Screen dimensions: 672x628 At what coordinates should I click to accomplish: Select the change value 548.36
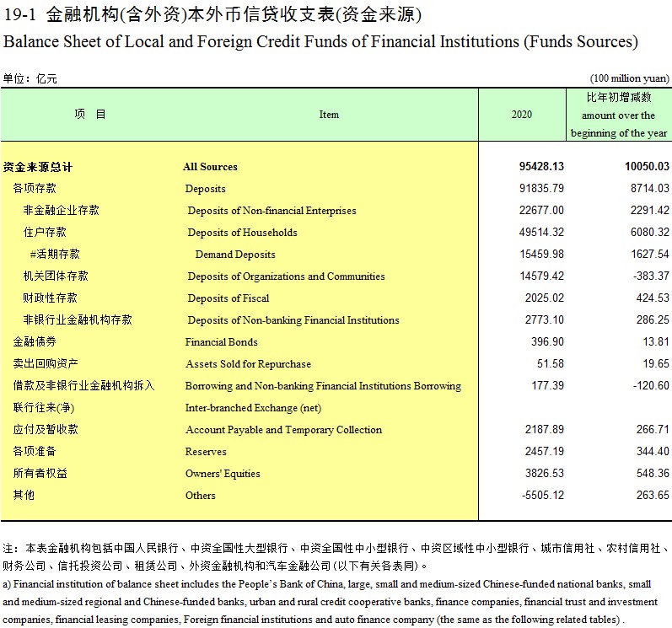[653, 473]
